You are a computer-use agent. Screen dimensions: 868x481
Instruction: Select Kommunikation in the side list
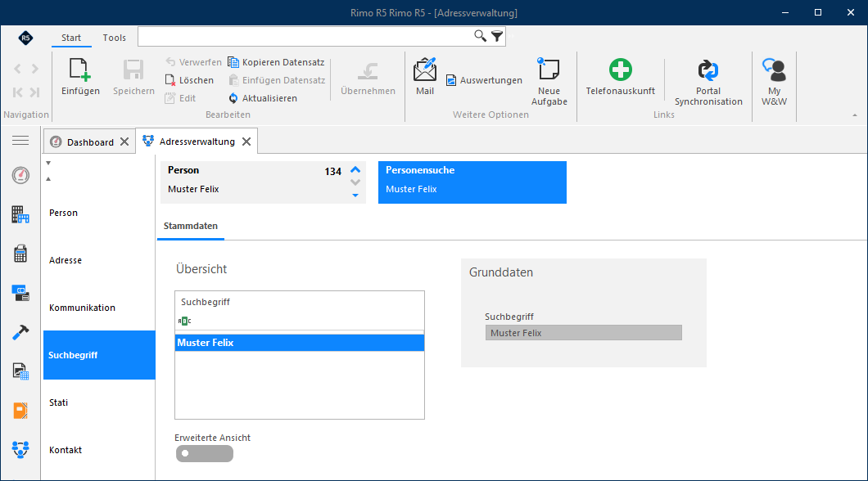click(99, 308)
